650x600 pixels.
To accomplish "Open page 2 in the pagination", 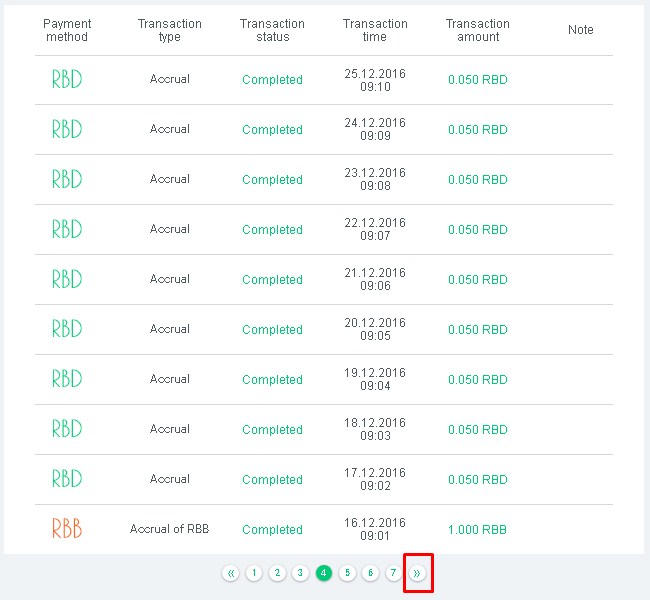I will click(277, 573).
